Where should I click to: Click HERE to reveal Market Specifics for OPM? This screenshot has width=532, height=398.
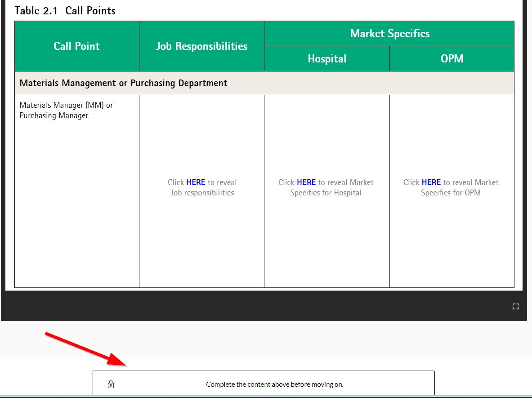pyautogui.click(x=431, y=182)
